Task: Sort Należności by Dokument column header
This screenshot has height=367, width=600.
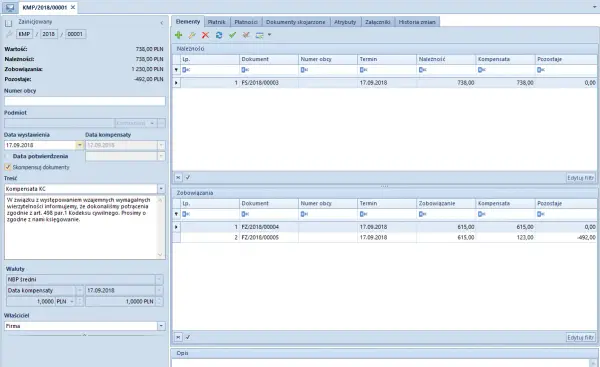Action: 269,59
